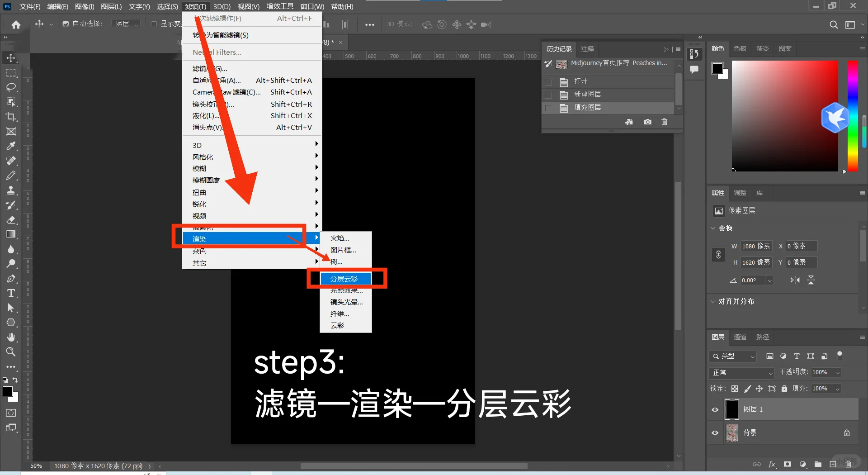Choose 转换为智能滤镜(S) menu entry
Image resolution: width=868 pixels, height=475 pixels.
[x=251, y=35]
